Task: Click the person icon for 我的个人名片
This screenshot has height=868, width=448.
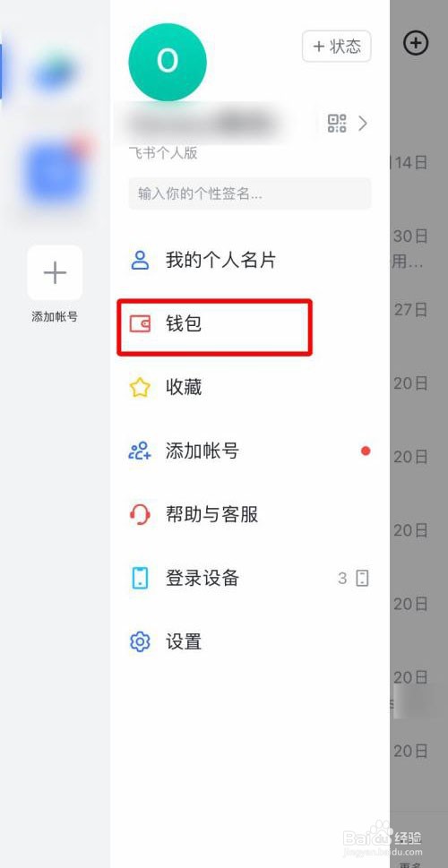Action: (140, 260)
